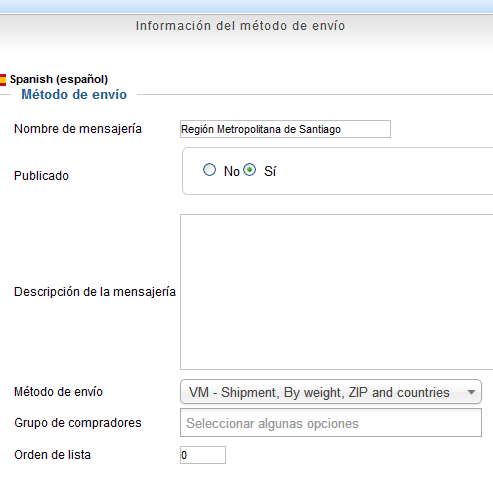Focus the Orden de lista number field
The width and height of the screenshot is (493, 480).
[x=203, y=455]
